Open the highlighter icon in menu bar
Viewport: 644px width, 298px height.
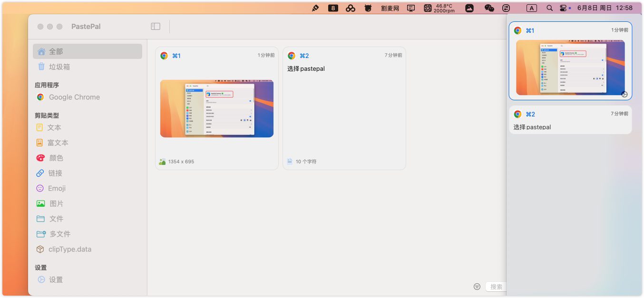[x=315, y=8]
